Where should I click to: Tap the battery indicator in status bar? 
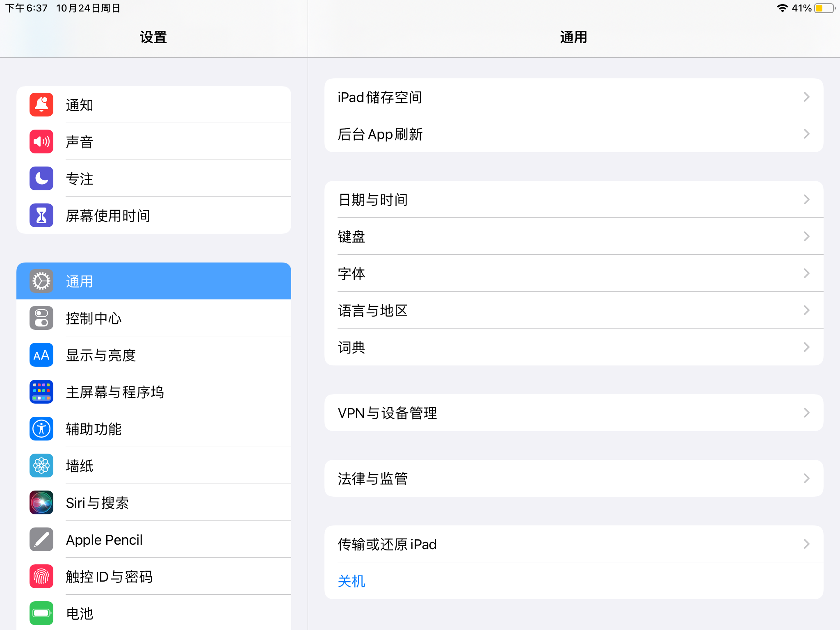[x=824, y=8]
